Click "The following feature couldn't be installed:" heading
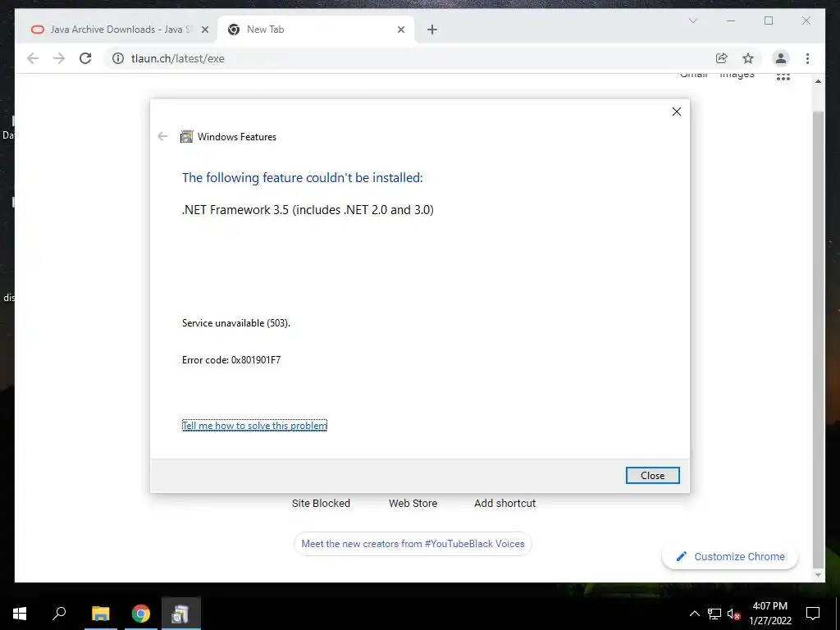This screenshot has width=840, height=630. coord(303,178)
